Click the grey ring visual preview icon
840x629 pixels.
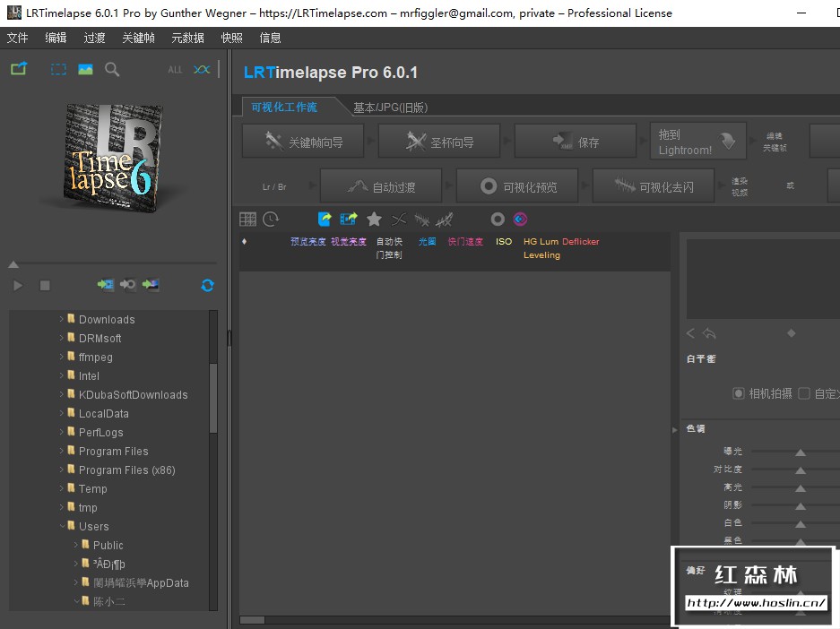498,219
